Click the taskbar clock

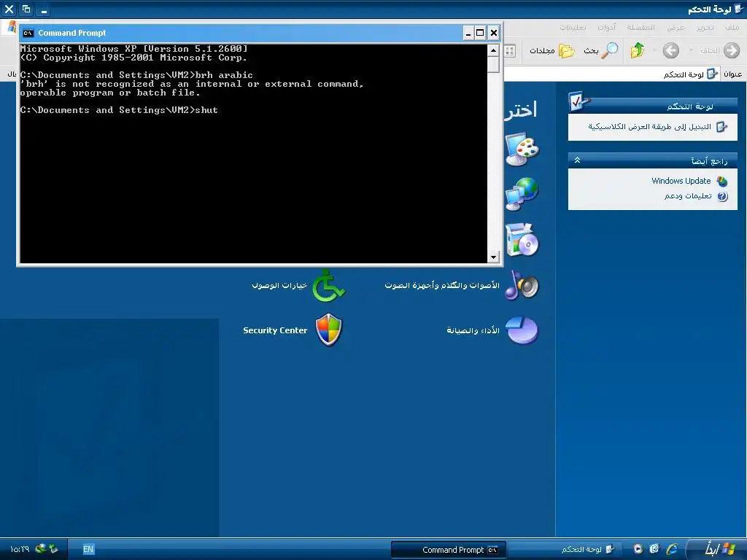(x=20, y=549)
